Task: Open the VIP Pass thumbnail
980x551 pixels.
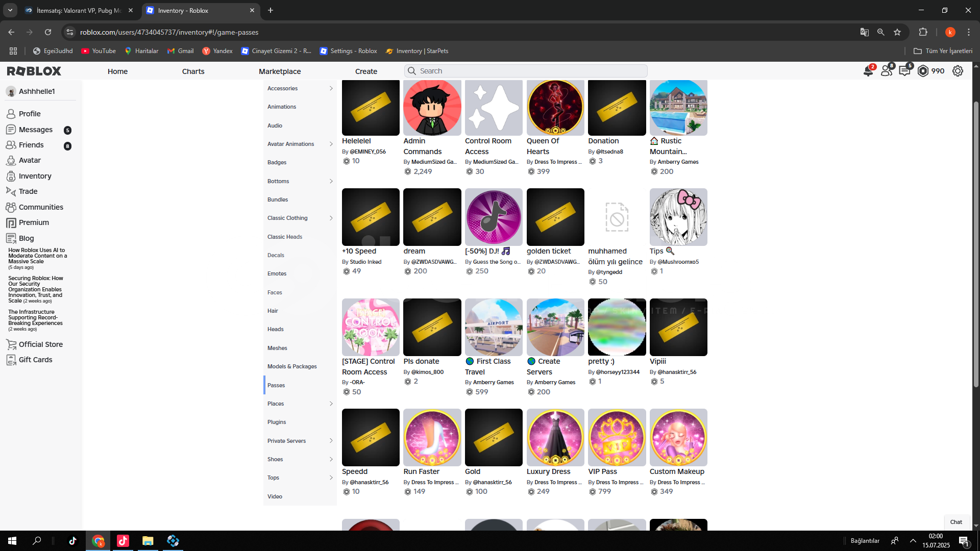Action: click(x=617, y=437)
